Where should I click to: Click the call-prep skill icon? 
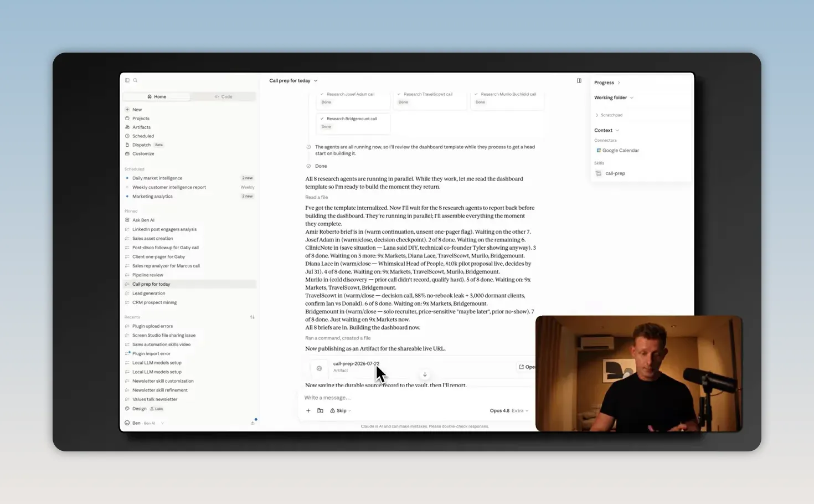tap(598, 173)
